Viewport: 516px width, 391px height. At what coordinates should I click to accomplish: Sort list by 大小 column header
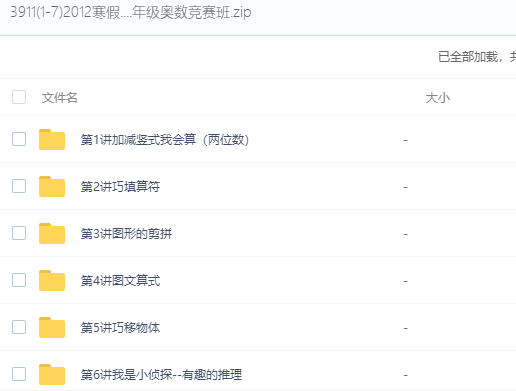point(438,98)
